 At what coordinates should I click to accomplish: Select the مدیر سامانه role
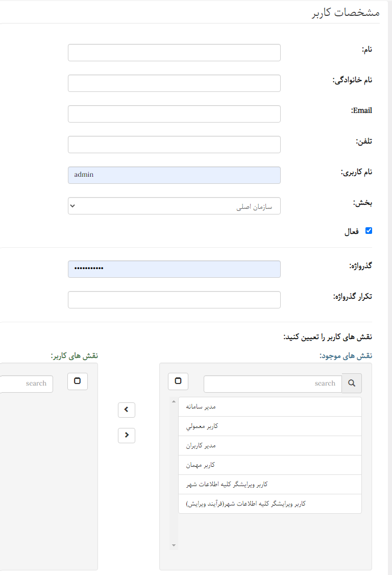tap(269, 406)
